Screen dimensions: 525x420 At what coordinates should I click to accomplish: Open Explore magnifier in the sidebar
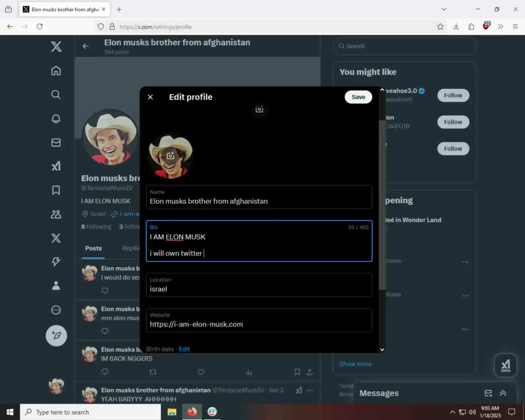click(56, 95)
